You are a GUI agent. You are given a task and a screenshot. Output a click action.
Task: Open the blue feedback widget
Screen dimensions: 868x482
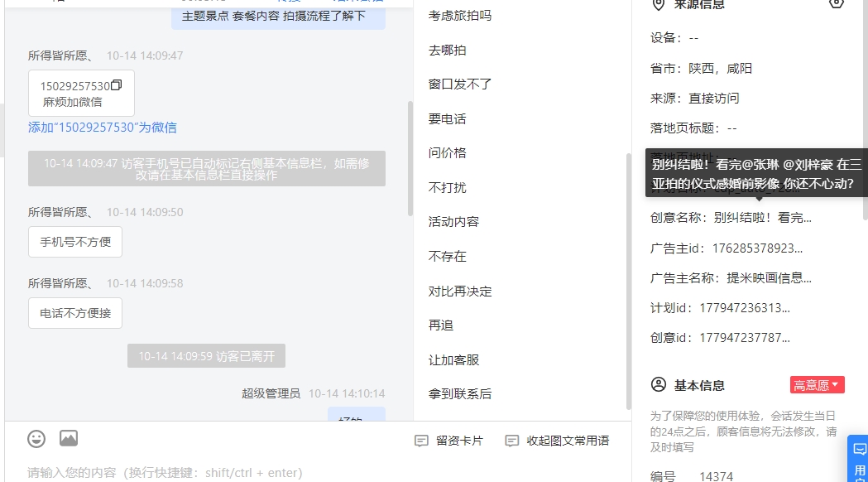859,459
